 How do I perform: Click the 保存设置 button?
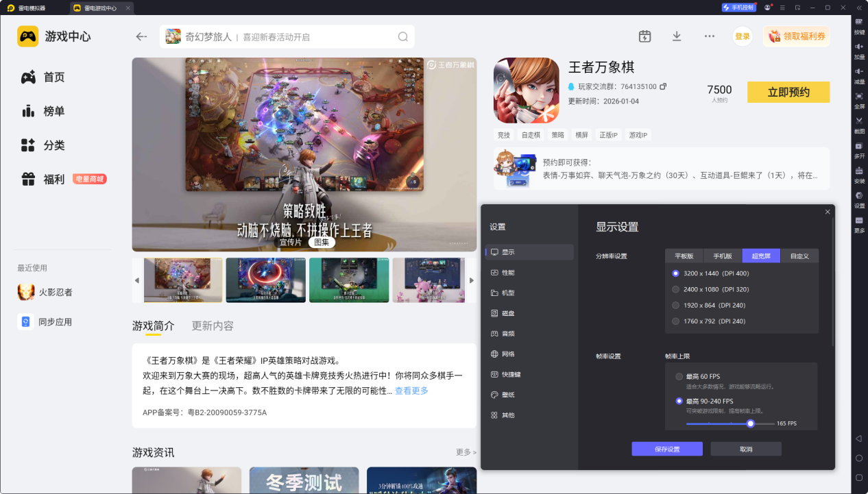(667, 449)
